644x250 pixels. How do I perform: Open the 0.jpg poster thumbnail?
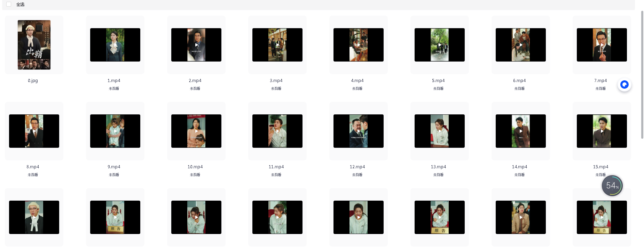(34, 45)
